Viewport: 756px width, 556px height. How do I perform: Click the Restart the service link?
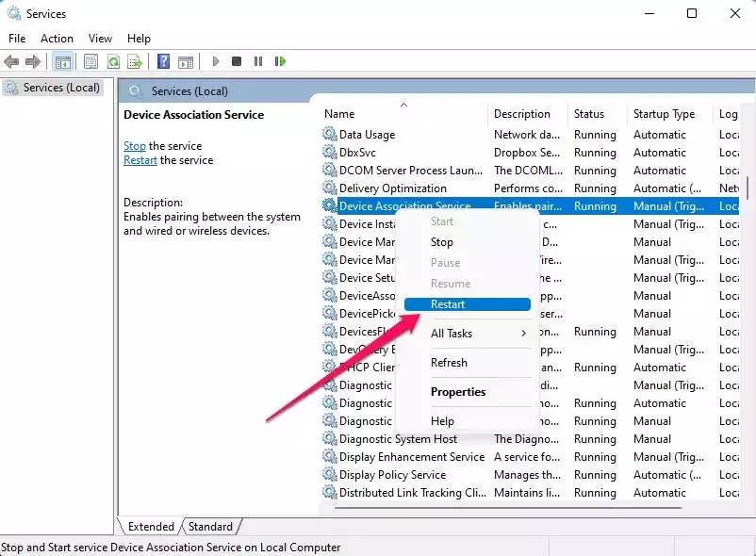[x=140, y=160]
